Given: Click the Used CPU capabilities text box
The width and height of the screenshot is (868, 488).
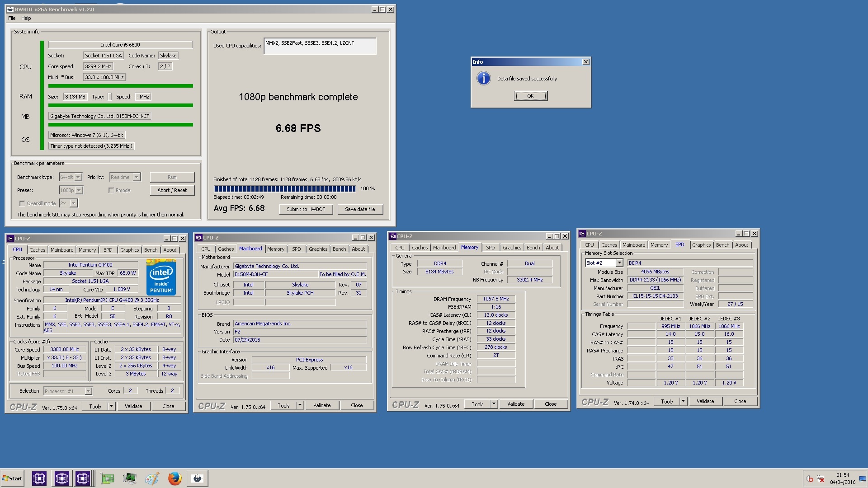Looking at the screenshot, I should (320, 46).
